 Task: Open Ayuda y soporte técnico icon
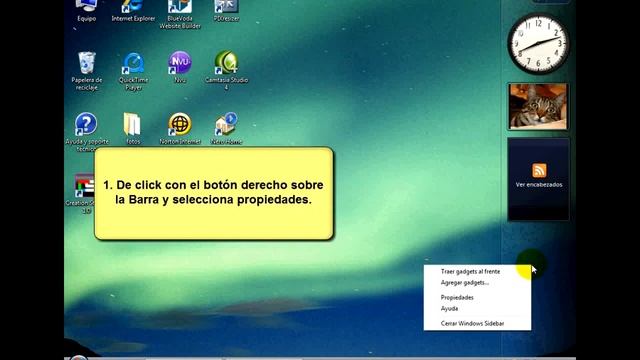tap(87, 132)
